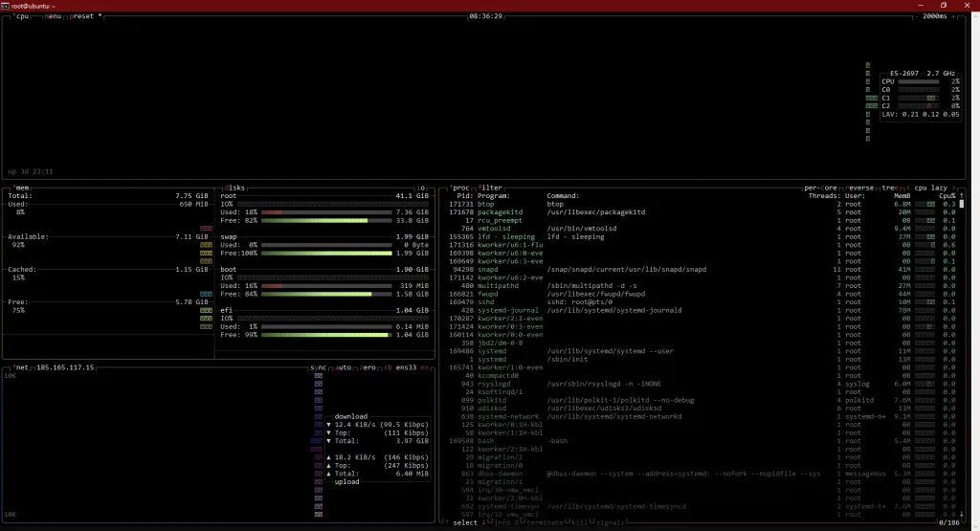The height and width of the screenshot is (531, 980).
Task: Toggle net auto scaling option
Action: coord(344,367)
